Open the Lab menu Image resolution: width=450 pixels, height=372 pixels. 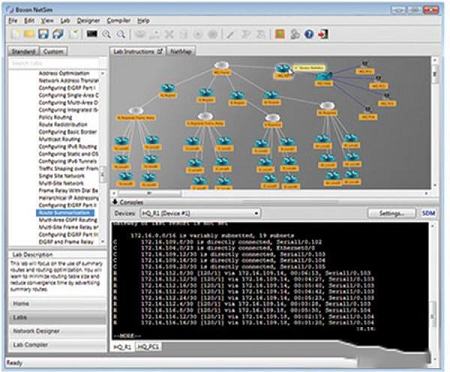[65, 21]
